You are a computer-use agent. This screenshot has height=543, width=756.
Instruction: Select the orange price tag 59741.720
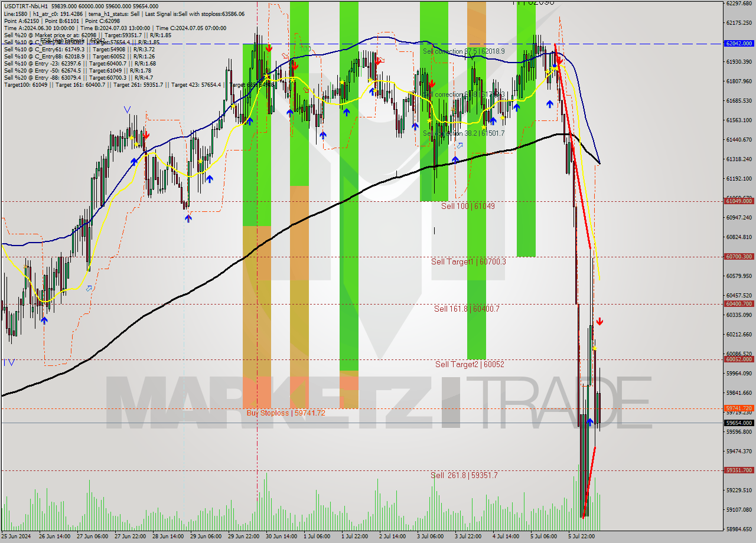pos(739,408)
